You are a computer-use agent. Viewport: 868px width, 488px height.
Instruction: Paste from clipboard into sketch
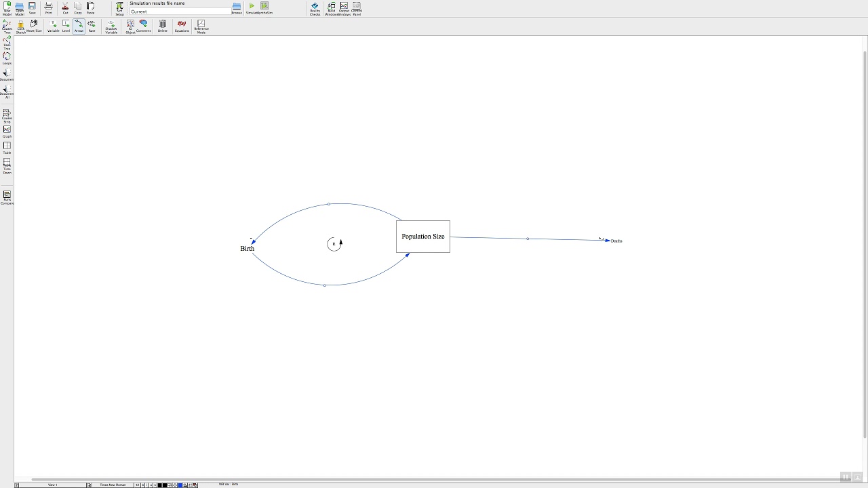[90, 8]
